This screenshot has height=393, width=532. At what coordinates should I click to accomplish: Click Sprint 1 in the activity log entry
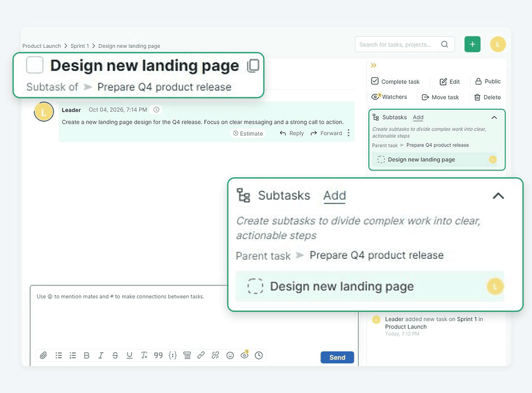(467, 319)
